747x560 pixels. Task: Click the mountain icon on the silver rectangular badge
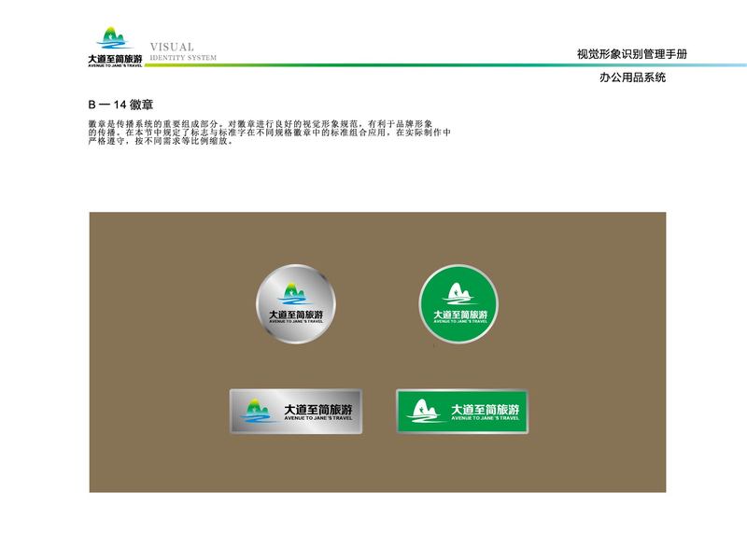point(258,411)
